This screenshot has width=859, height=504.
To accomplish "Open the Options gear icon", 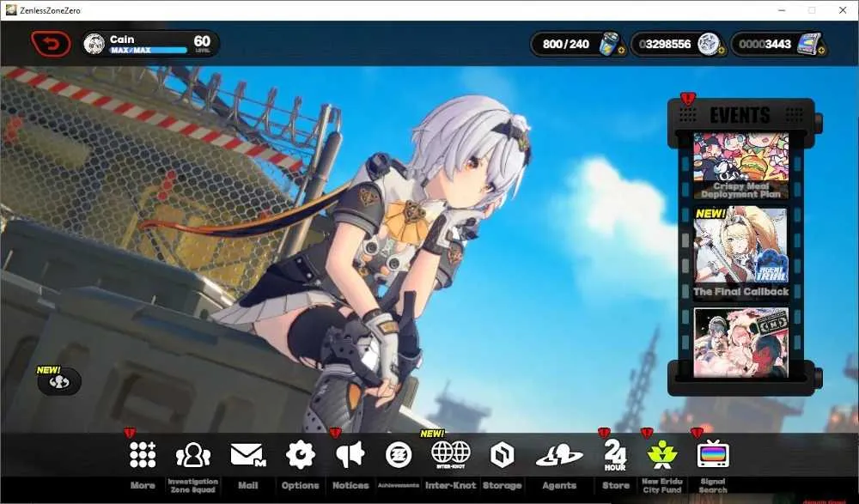I will [300, 455].
